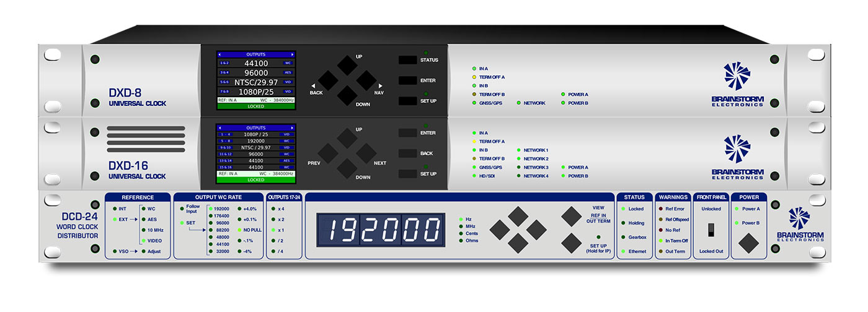Push the DOWN diamond button on DXD-16

pos(347,168)
